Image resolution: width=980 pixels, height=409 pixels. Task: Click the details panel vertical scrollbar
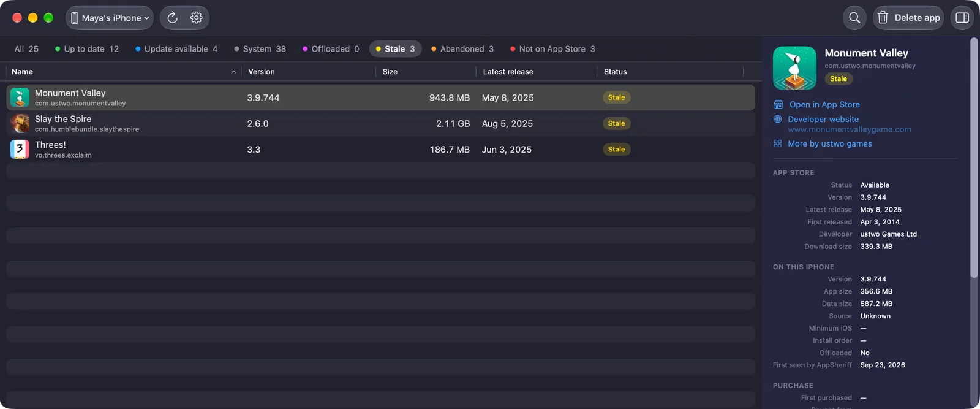coord(974,158)
